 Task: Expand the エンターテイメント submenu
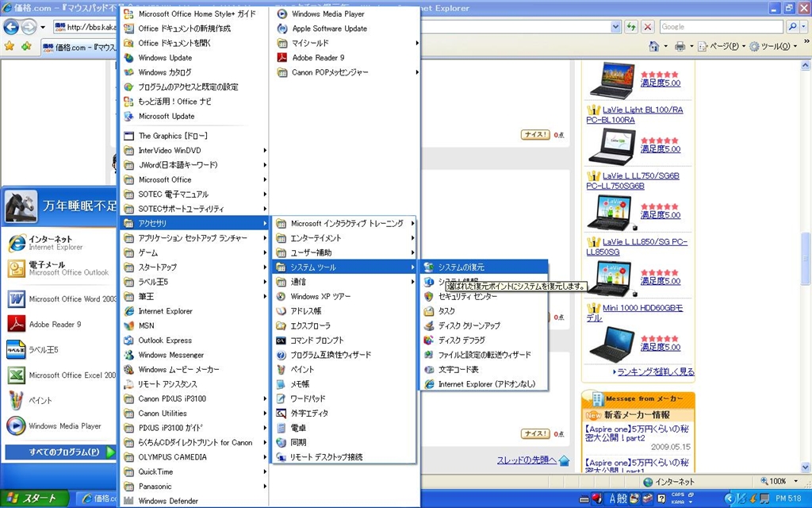[344, 238]
